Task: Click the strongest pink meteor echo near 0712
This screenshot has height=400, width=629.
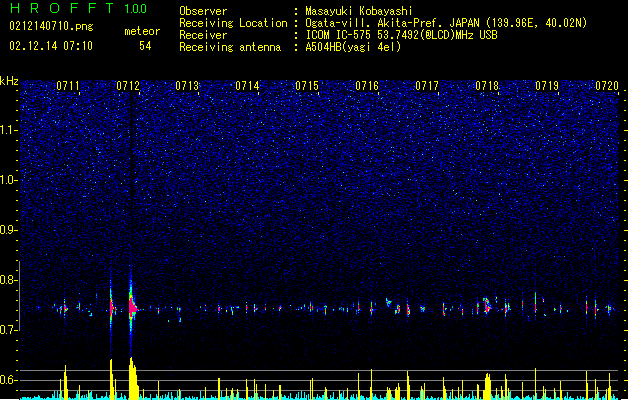Action: 133,309
